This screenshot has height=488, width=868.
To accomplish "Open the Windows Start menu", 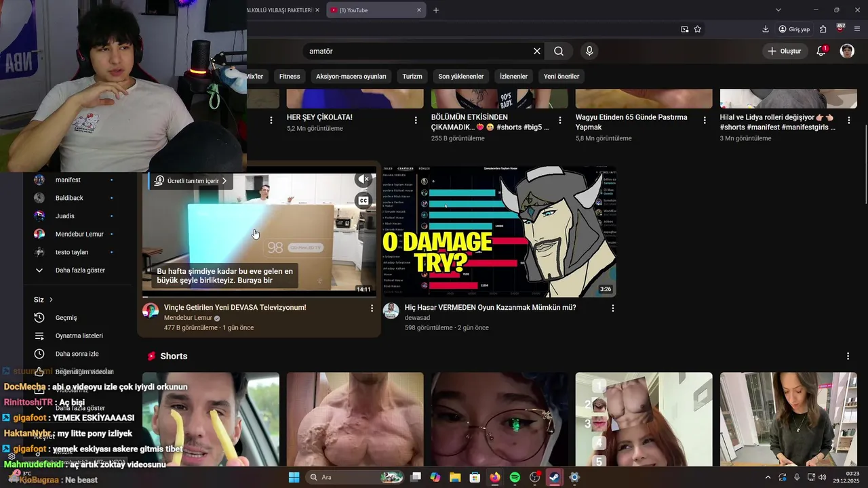I will [x=294, y=477].
